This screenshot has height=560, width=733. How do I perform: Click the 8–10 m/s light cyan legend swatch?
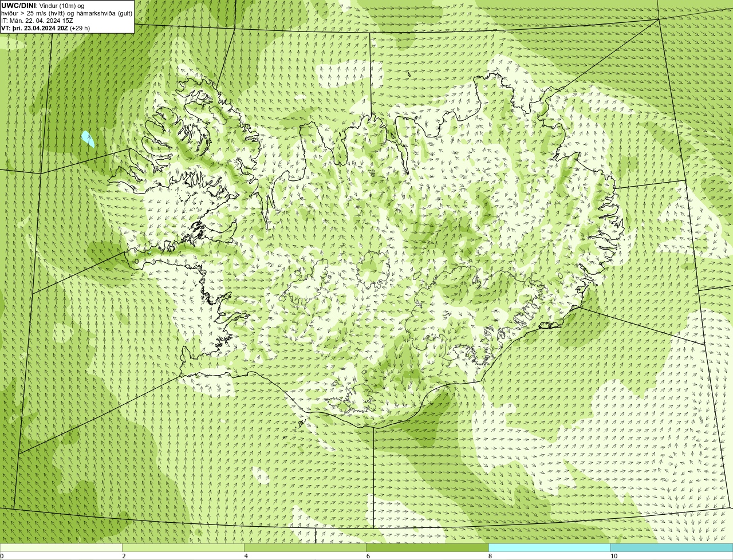(549, 548)
